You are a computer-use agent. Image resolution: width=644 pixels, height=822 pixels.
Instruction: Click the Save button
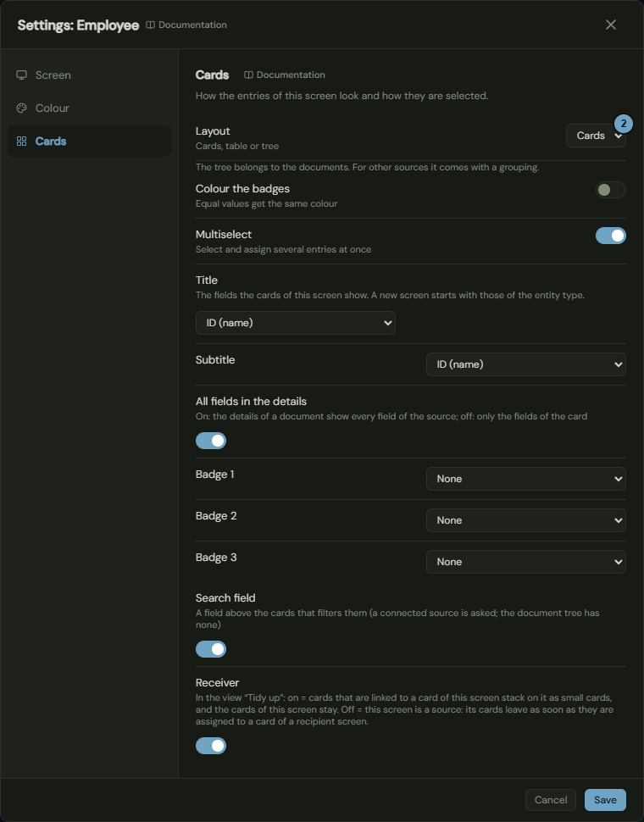coord(605,800)
